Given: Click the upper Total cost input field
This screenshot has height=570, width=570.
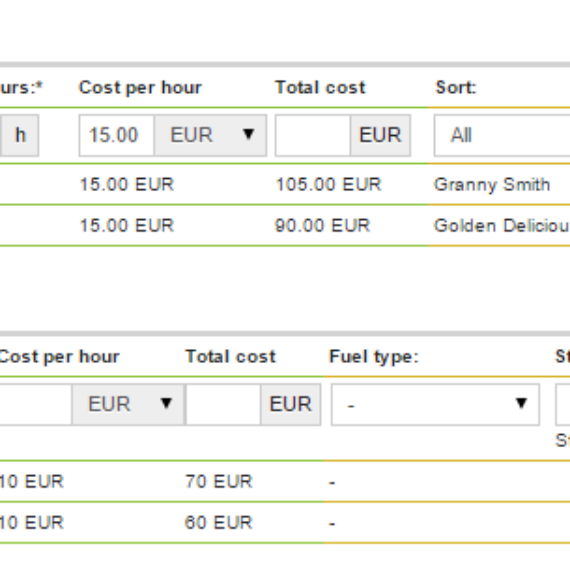Looking at the screenshot, I should 313,135.
